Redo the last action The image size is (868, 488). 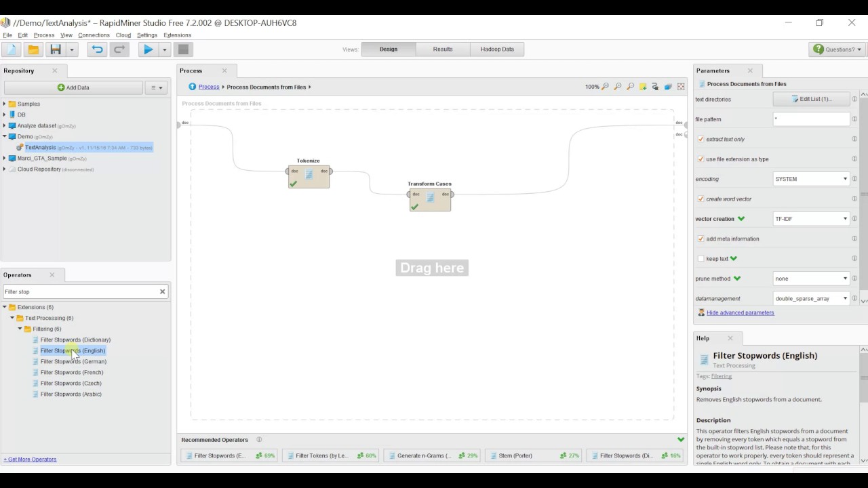119,49
